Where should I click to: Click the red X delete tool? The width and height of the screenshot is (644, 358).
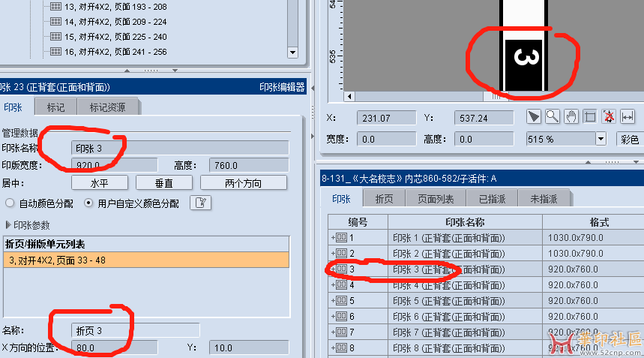609,117
